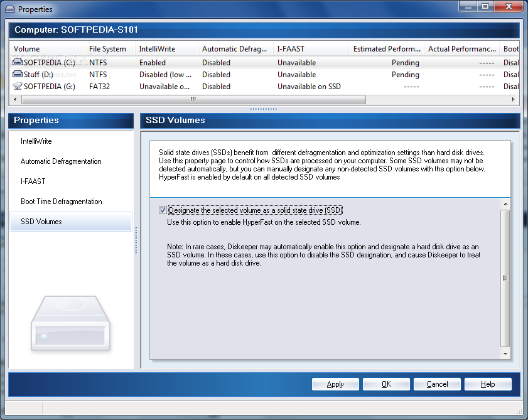Click the SSD panel scroll up arrow

point(505,204)
